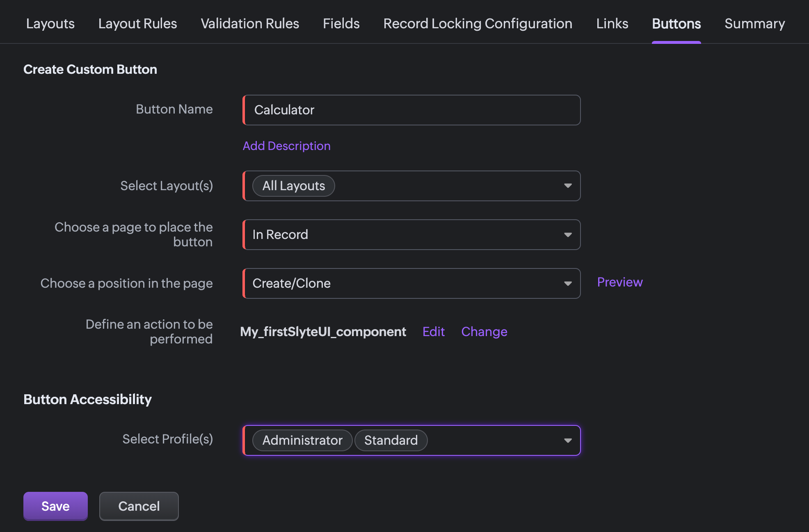
Task: Expand the Select Profile(s) dropdown arrow
Action: [568, 440]
